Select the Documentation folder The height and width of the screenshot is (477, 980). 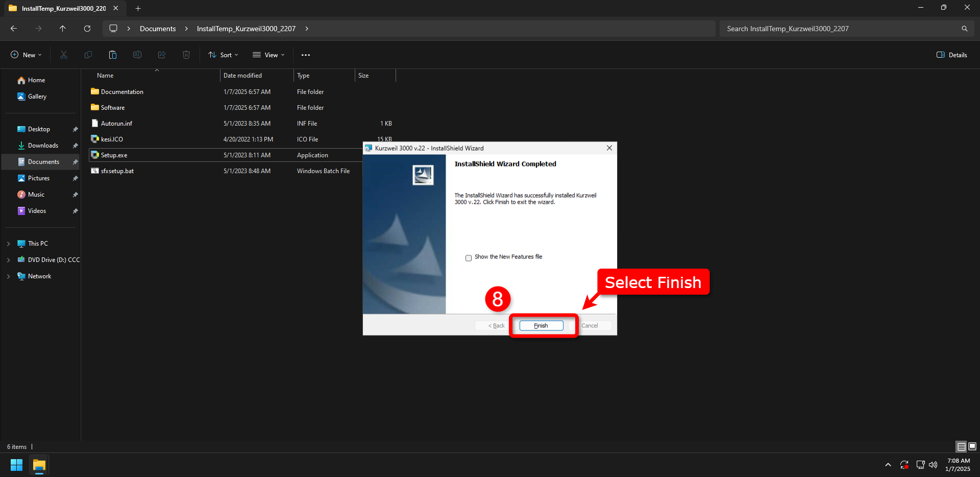tap(122, 92)
